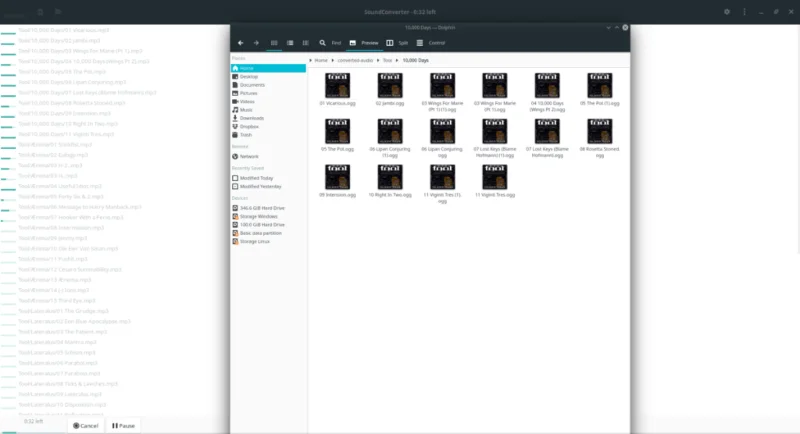800x434 pixels.
Task: Click the Find magnifier icon in Dolphin
Action: pyautogui.click(x=322, y=43)
